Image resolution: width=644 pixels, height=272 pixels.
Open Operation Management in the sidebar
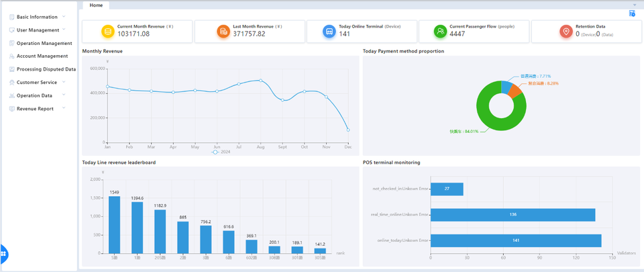pos(44,43)
